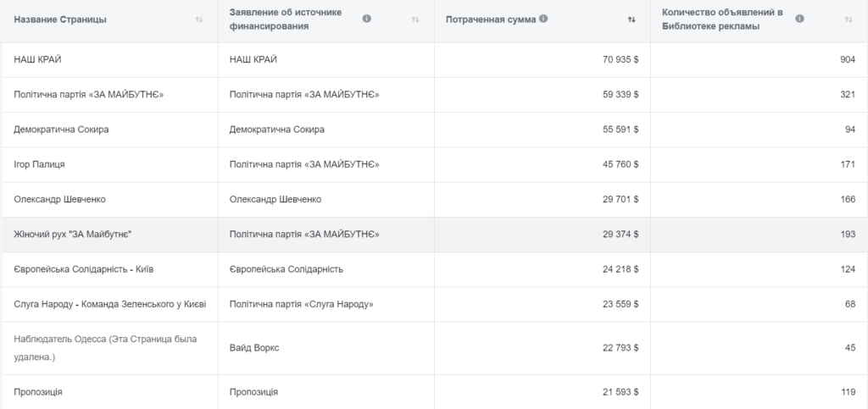Open Жіночий рух "ЗА Майбутнє" page row
The image size is (868, 409).
pos(73,235)
